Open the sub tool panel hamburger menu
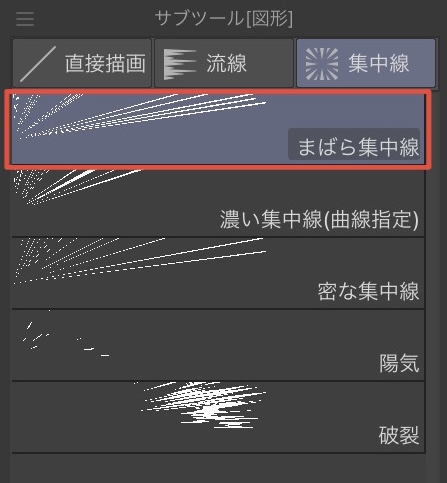Viewport: 447px width, 483px height. 25,19
